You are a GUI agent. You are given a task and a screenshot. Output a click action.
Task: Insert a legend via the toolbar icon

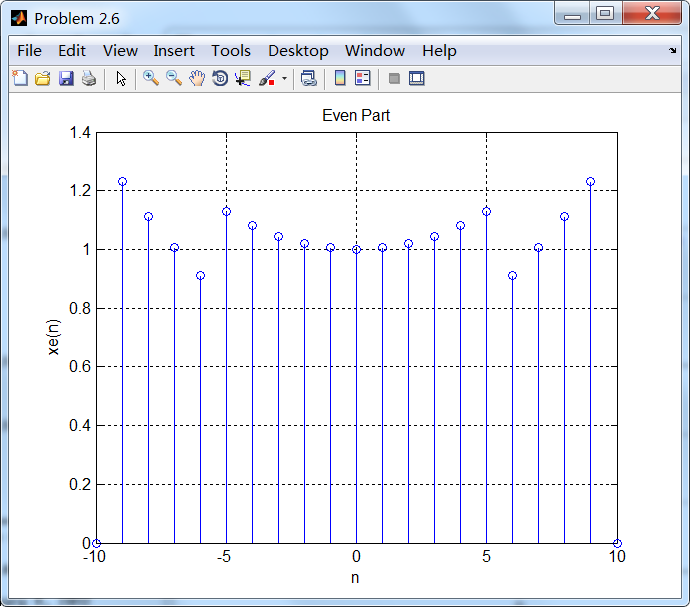coord(363,78)
